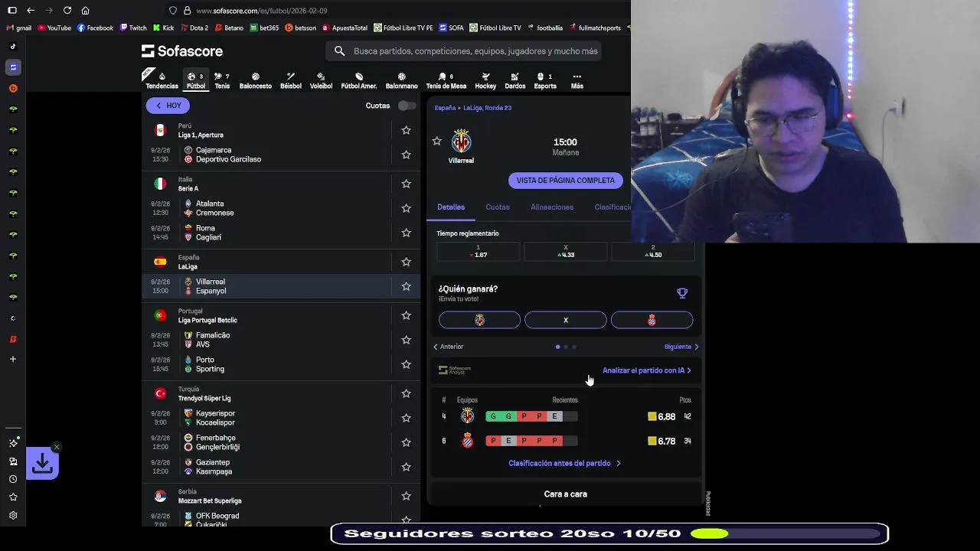The height and width of the screenshot is (551, 980).
Task: Go back to the previous page
Action: 31,11
